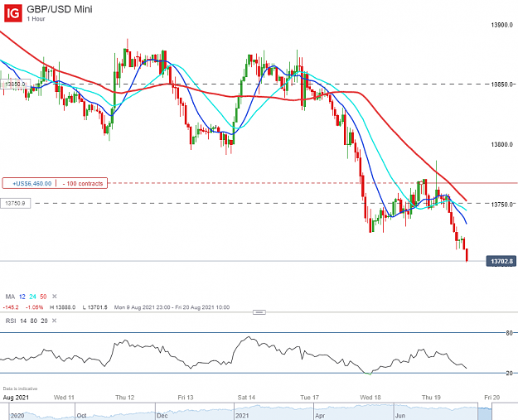The image size is (518, 420).
Task: Jump to Jun in the navigator strip
Action: click(400, 415)
